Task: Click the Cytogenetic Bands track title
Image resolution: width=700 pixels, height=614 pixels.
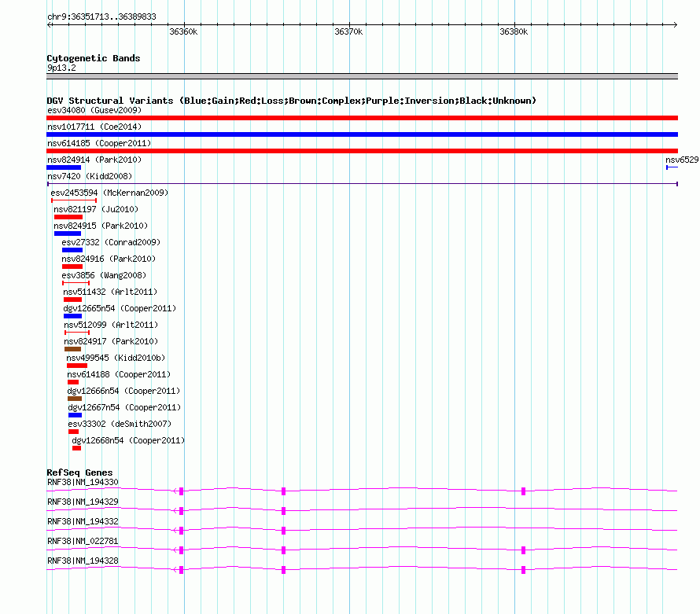Action: 94,58
